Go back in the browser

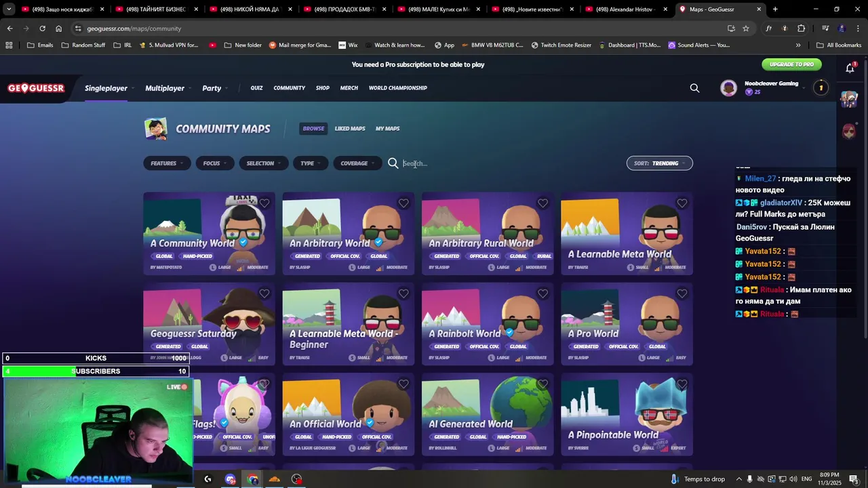pos(9,28)
